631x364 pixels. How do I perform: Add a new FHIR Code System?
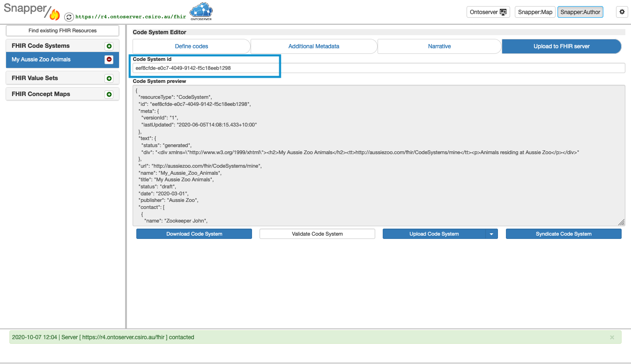109,46
